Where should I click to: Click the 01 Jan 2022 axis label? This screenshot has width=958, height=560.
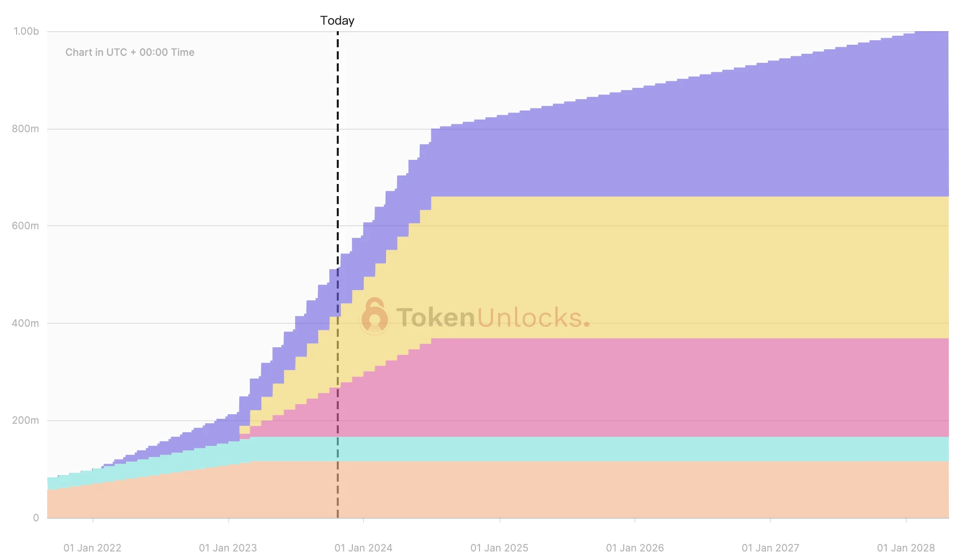[92, 548]
